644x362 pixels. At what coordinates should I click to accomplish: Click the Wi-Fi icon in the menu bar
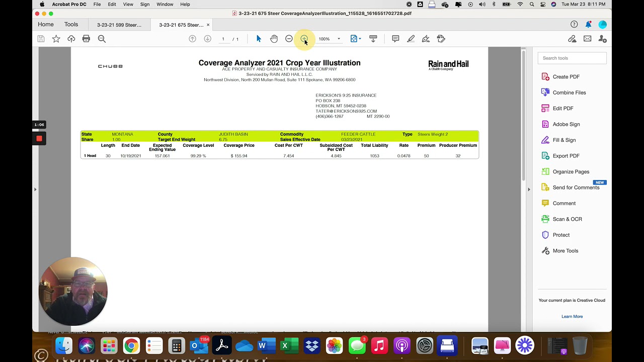(520, 4)
